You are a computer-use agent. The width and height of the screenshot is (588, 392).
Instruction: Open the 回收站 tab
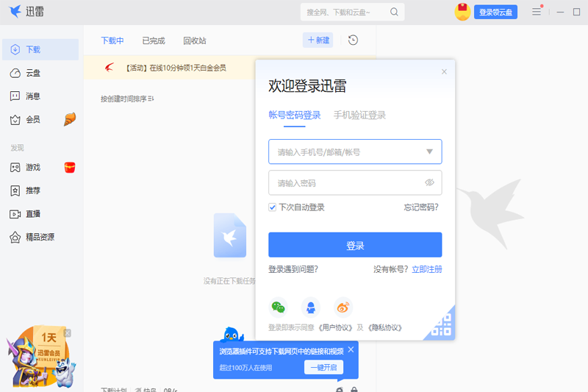click(x=195, y=40)
